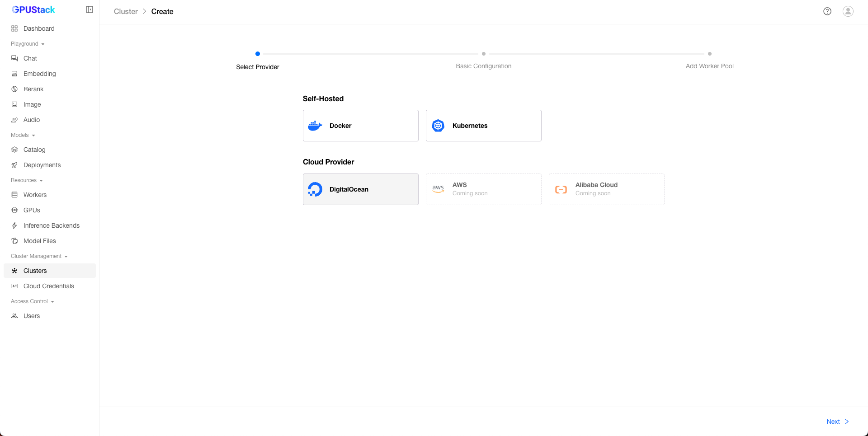This screenshot has height=436, width=868.
Task: Click the Inference Backends lightning icon
Action: (14, 225)
